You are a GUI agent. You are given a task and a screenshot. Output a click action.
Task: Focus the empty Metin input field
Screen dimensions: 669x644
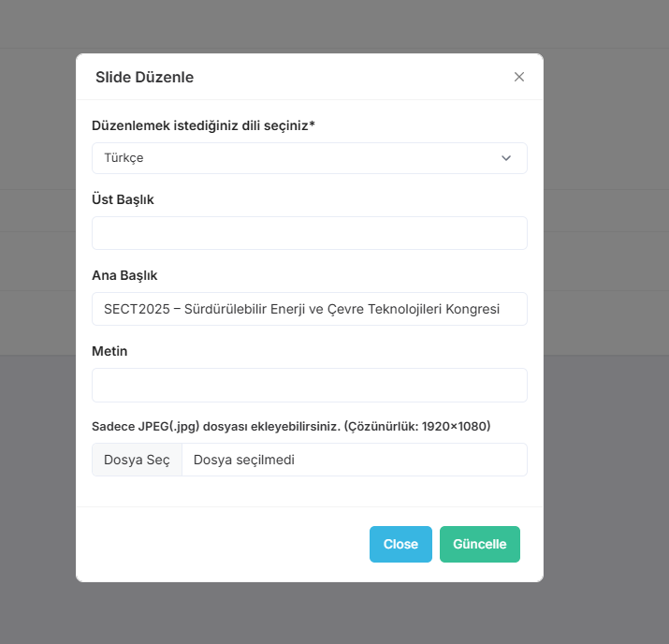tap(309, 385)
